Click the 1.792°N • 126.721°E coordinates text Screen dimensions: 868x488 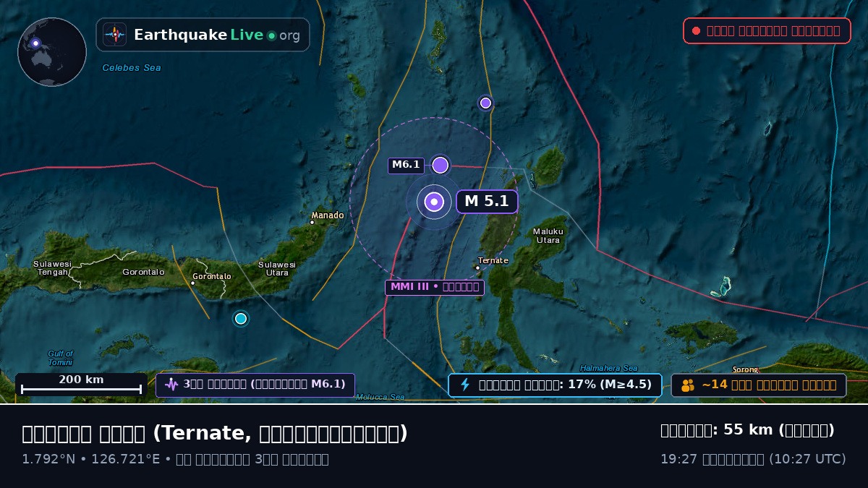(91, 459)
